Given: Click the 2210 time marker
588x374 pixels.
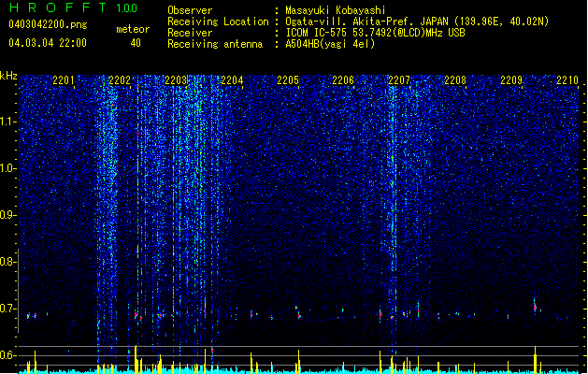Looking at the screenshot, I should [567, 80].
